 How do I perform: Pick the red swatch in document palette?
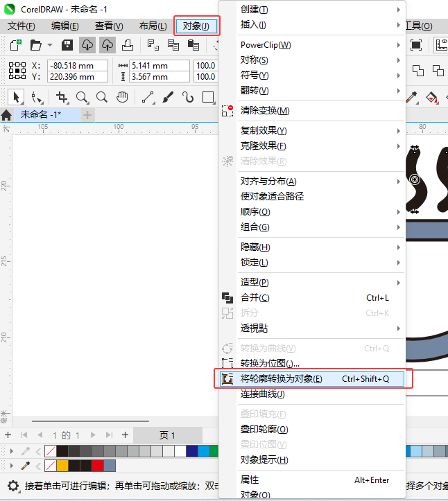pyautogui.click(x=98, y=466)
